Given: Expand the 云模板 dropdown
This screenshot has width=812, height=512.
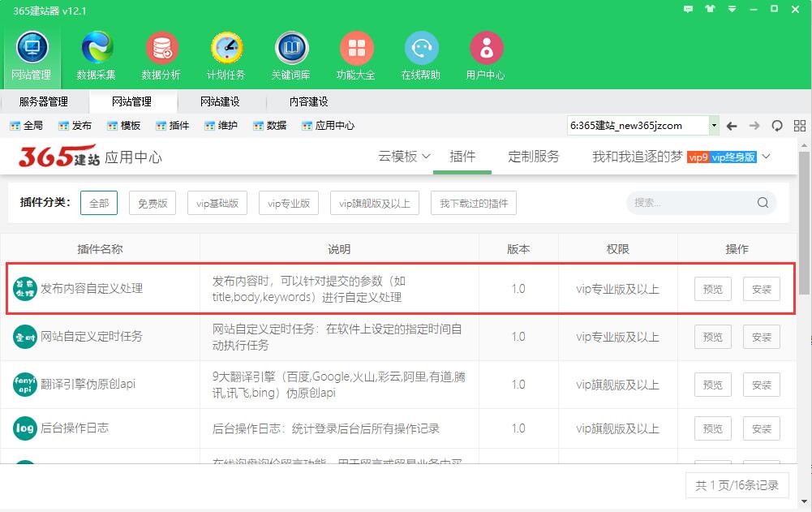Looking at the screenshot, I should point(405,156).
